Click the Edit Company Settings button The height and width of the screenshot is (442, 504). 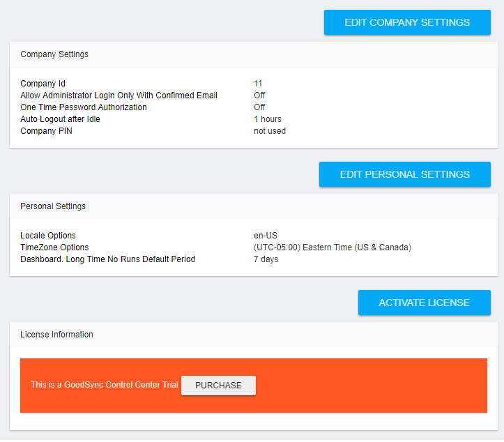[407, 22]
